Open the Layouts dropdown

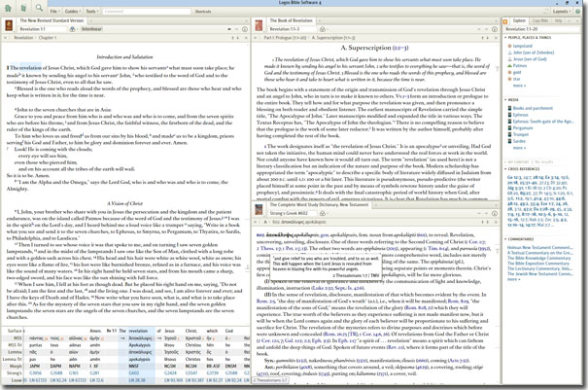pos(562,12)
